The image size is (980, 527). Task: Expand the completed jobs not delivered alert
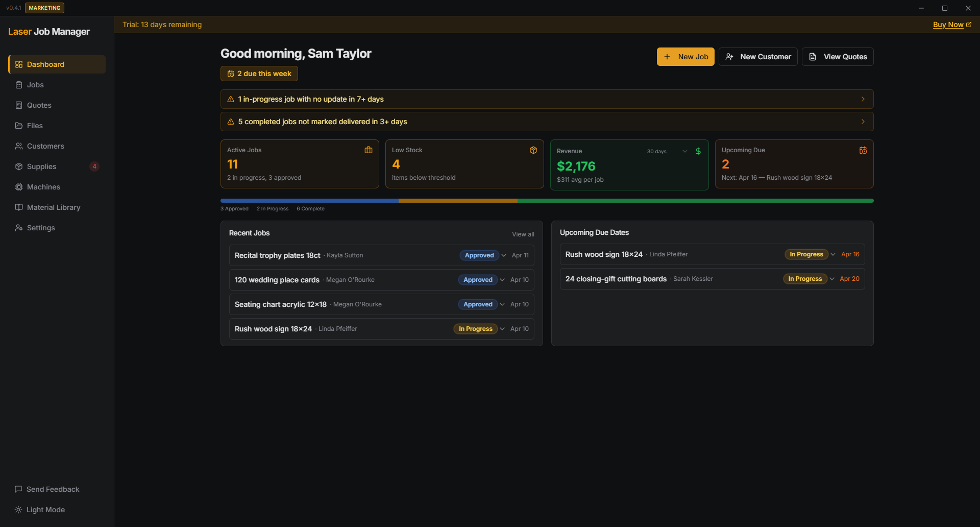pos(863,122)
